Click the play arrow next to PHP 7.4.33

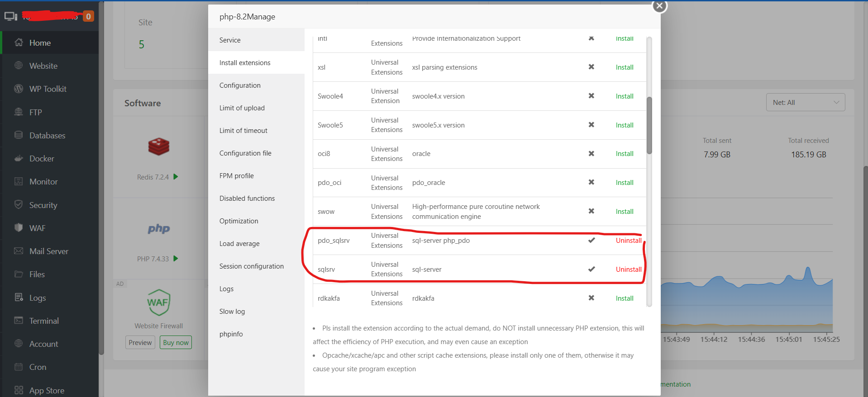coord(176,259)
